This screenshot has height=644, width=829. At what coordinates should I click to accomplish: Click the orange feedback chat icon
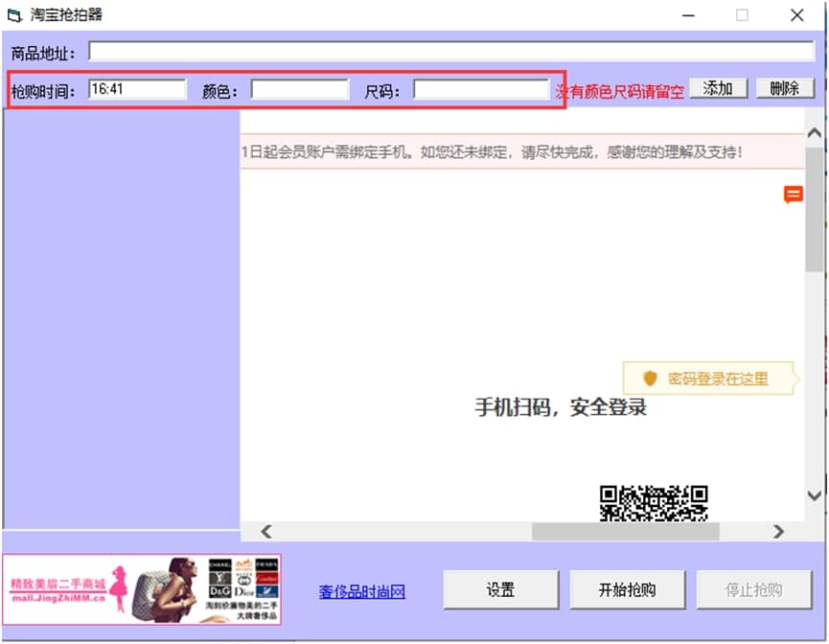pyautogui.click(x=793, y=195)
